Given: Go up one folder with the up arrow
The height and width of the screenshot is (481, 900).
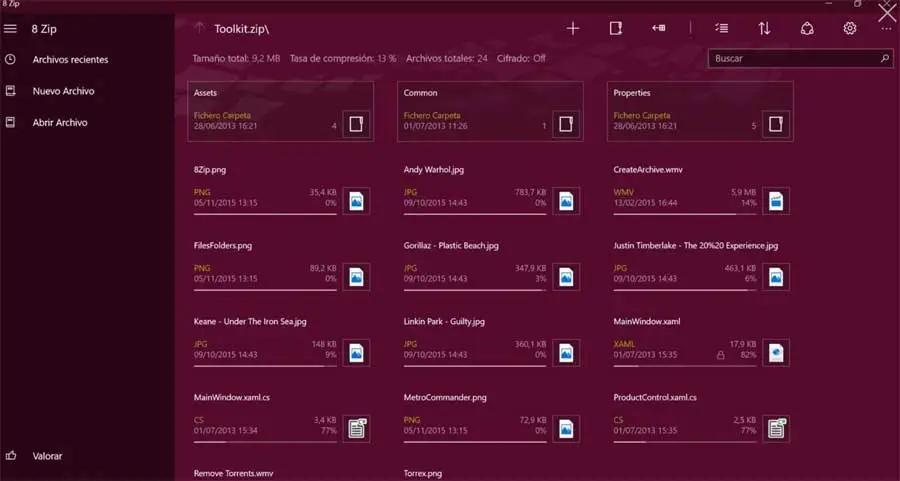Looking at the screenshot, I should pyautogui.click(x=199, y=28).
